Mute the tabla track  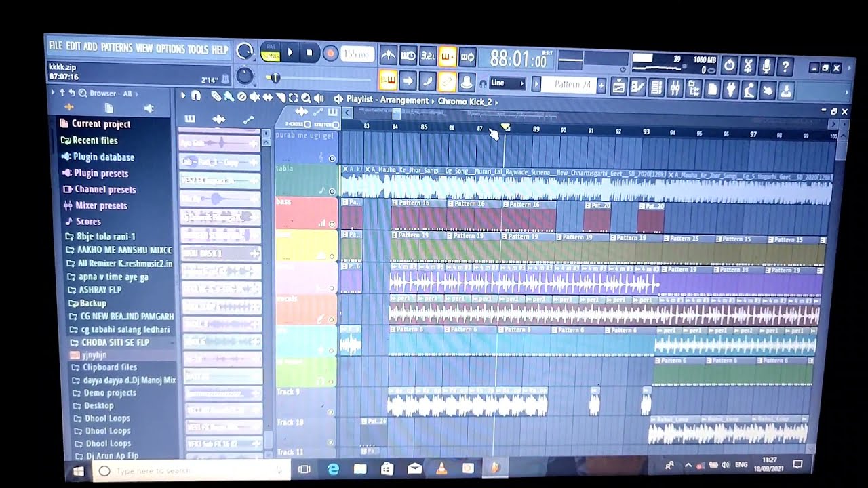point(332,191)
